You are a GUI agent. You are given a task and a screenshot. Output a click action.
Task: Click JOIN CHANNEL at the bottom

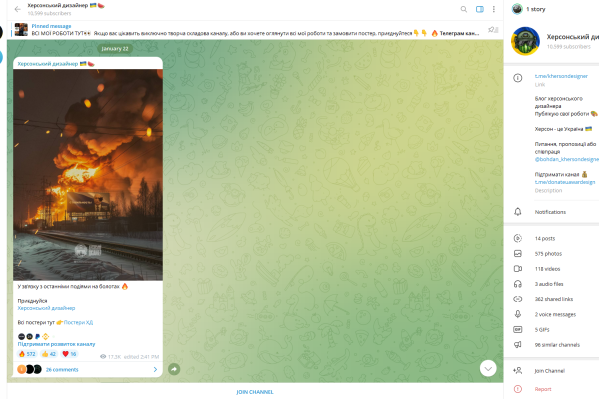pos(255,392)
